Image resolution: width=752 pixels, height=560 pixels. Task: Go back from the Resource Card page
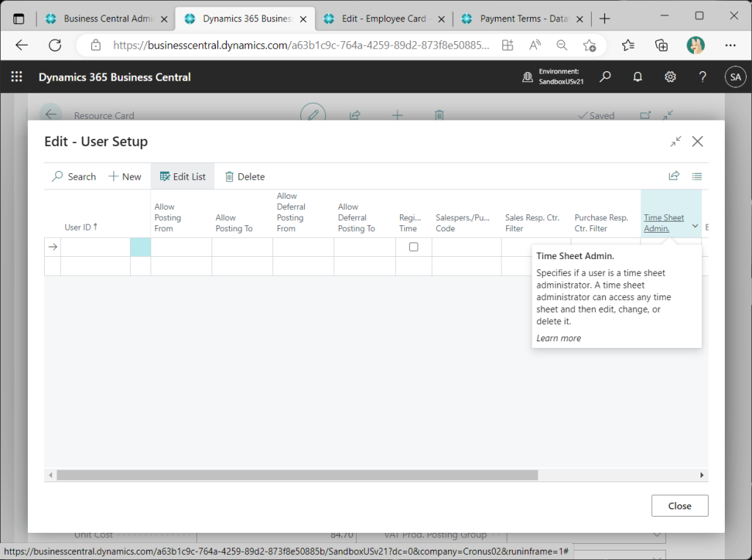(x=51, y=114)
